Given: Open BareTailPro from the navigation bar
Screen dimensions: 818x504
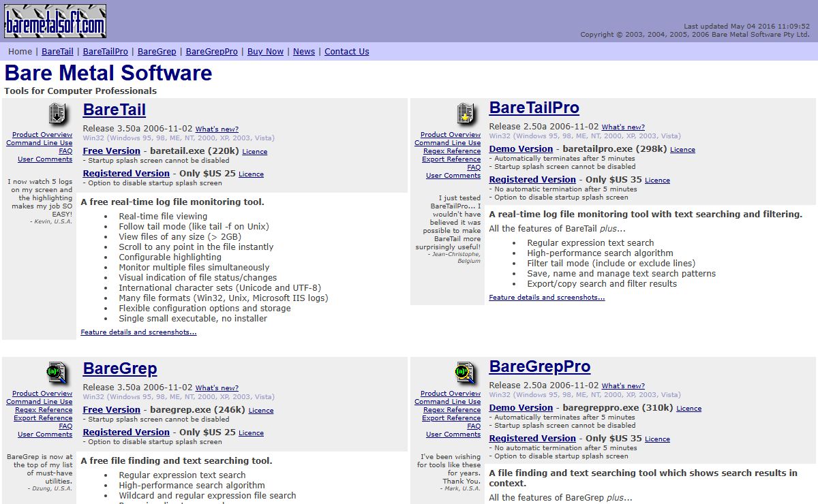Looking at the screenshot, I should (106, 52).
